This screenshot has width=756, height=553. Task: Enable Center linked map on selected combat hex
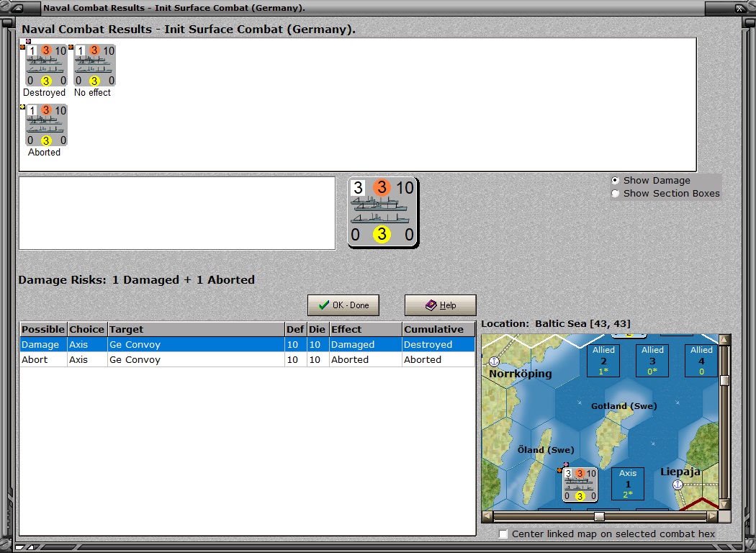coord(503,534)
